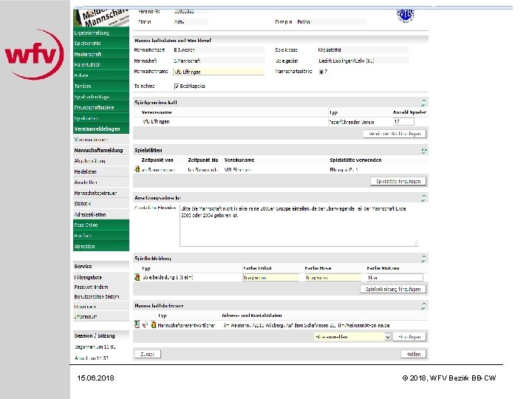Viewport: 532px width, 399px height.
Task: Open Pass Online in the sidebar
Action: (x=101, y=225)
